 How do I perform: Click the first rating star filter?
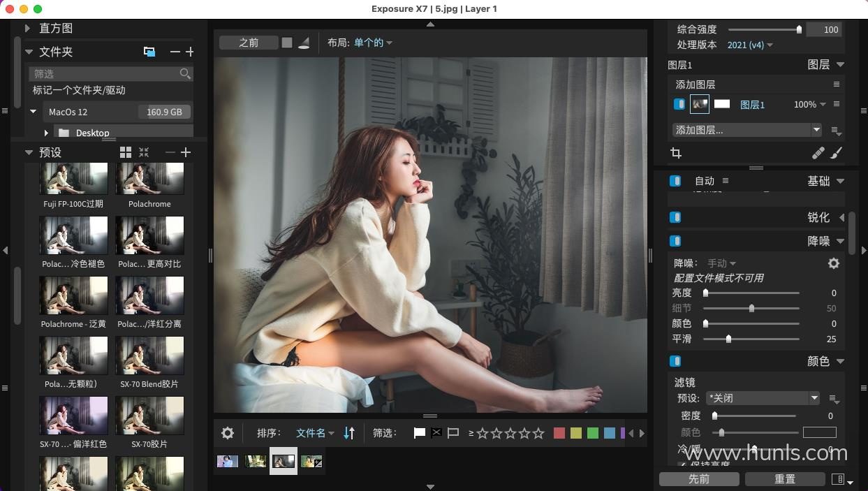[483, 433]
